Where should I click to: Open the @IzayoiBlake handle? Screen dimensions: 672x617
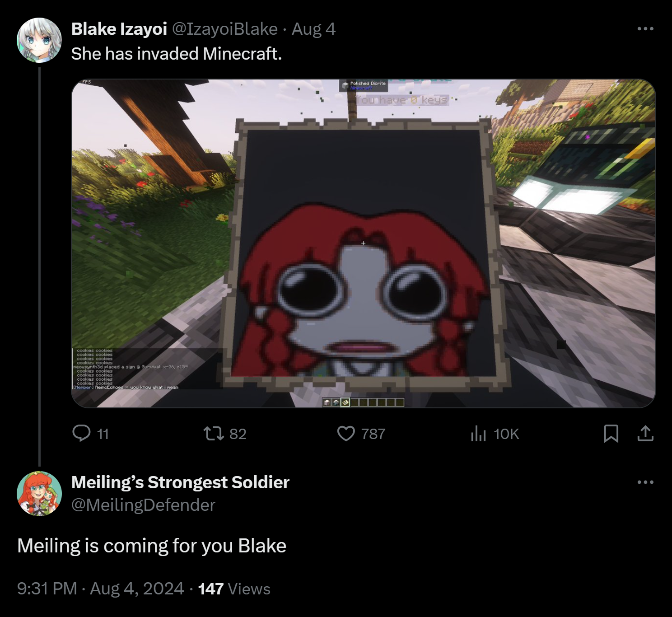tap(225, 29)
